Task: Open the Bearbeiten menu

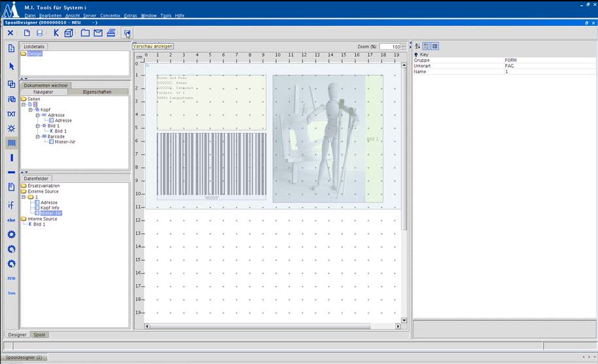Action: pos(50,14)
